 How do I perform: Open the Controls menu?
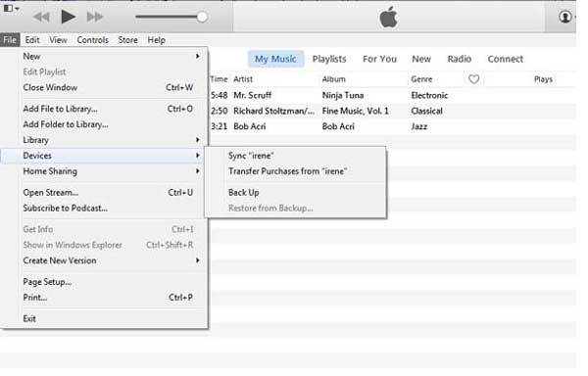coord(93,40)
